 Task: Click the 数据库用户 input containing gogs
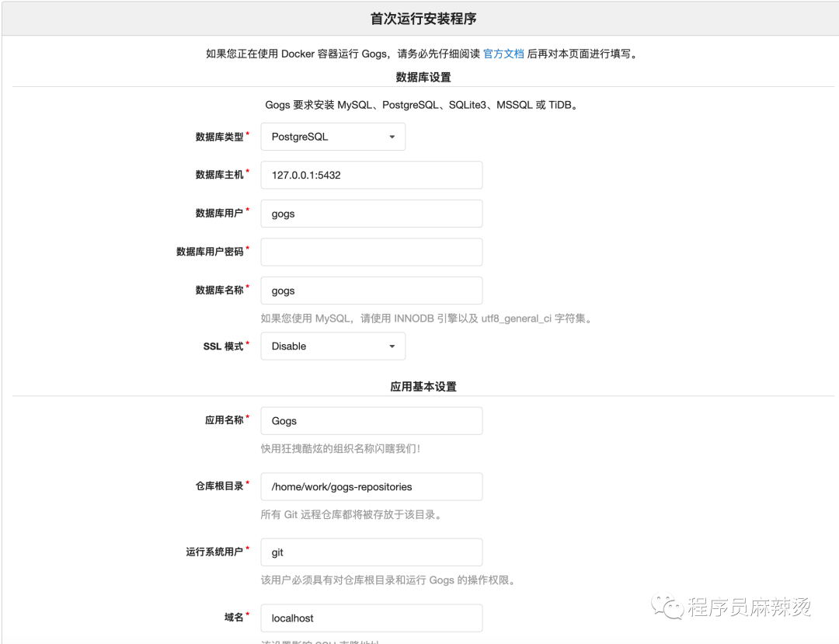coord(371,214)
